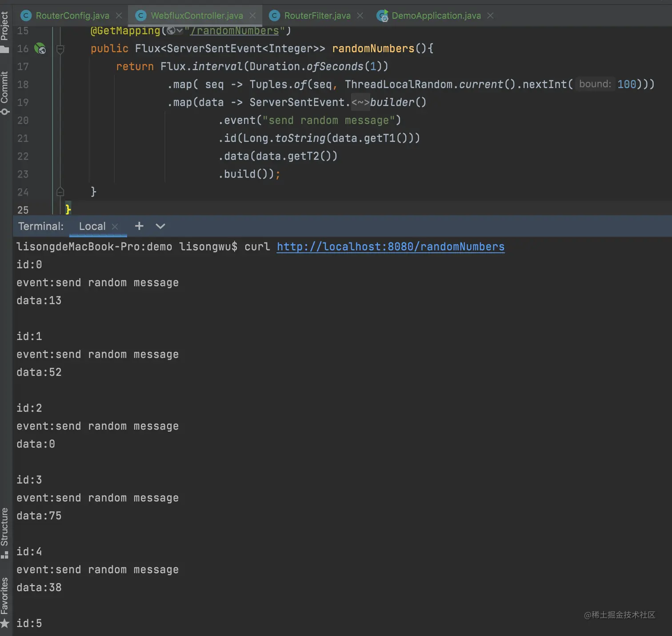Select the Local terminal tab

92,226
